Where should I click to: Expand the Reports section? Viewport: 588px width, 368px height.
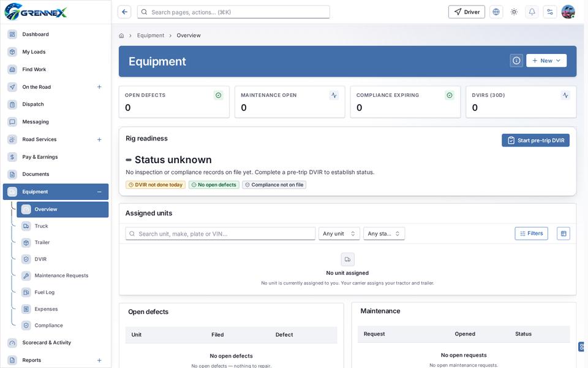pos(99,361)
